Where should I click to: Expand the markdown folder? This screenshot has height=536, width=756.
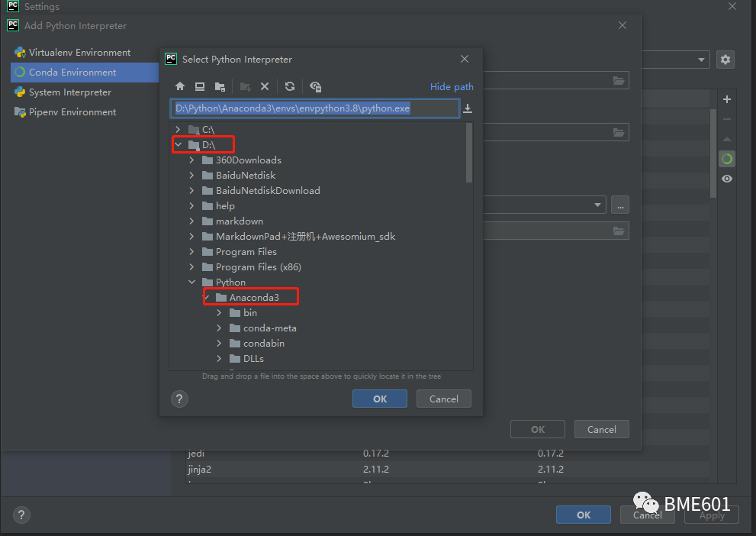(x=191, y=221)
